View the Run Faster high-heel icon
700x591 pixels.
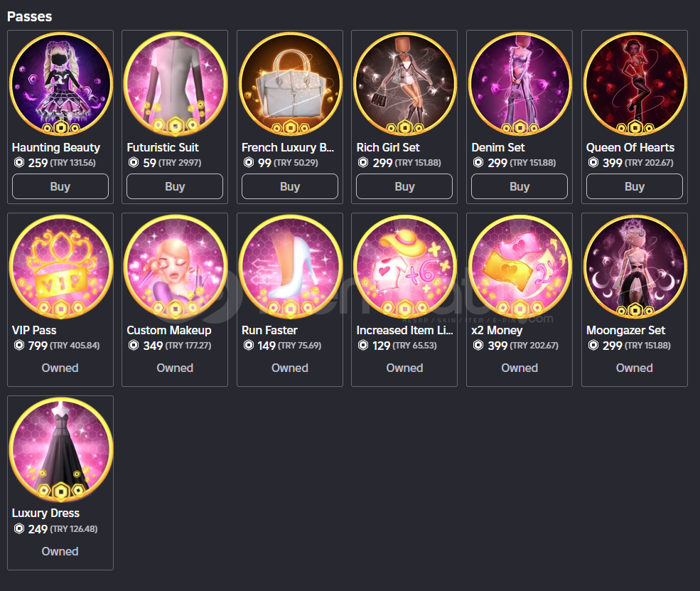pos(290,267)
